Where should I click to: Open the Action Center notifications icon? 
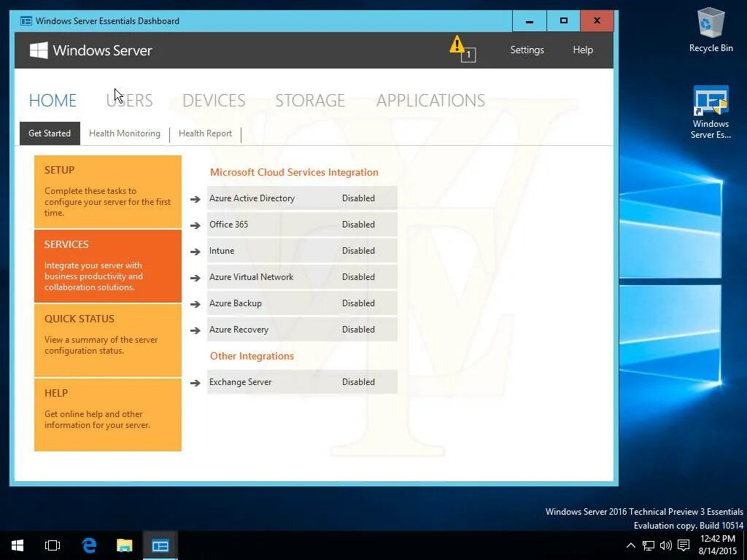point(684,545)
